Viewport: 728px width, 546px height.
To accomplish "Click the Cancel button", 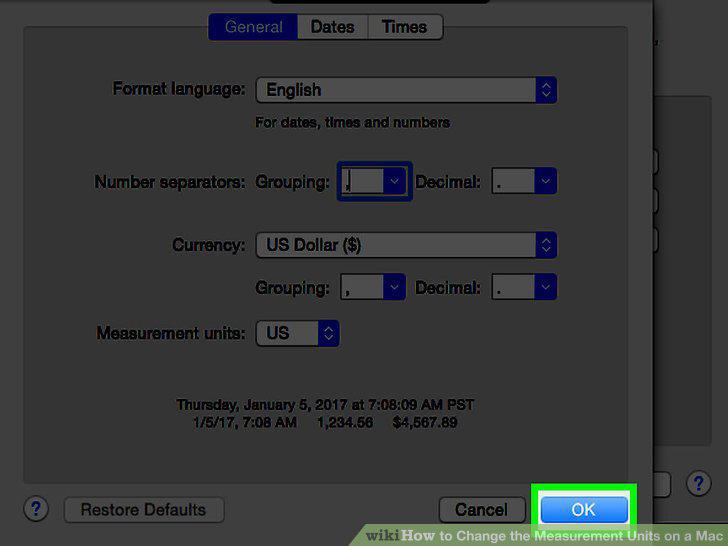I will tap(481, 510).
